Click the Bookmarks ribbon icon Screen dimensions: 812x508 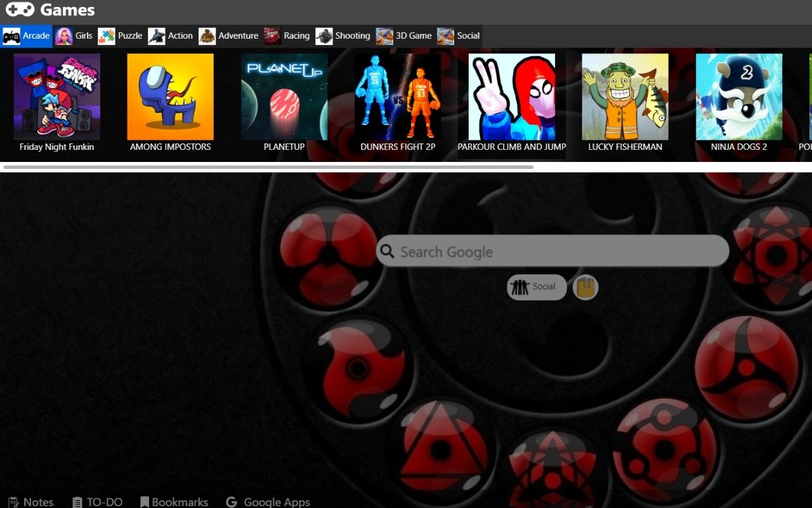(x=145, y=502)
